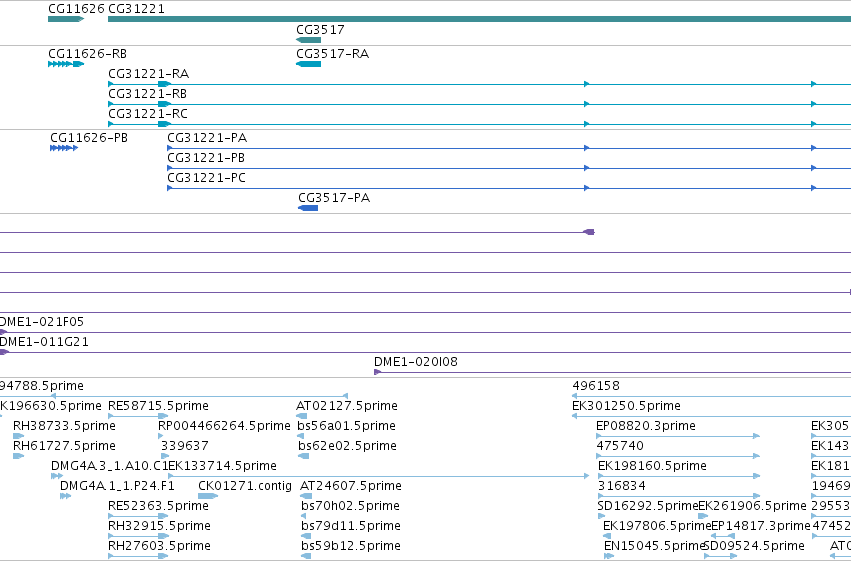Open the RH32915.5prime EST label
This screenshot has width=851, height=561.
coord(160,526)
